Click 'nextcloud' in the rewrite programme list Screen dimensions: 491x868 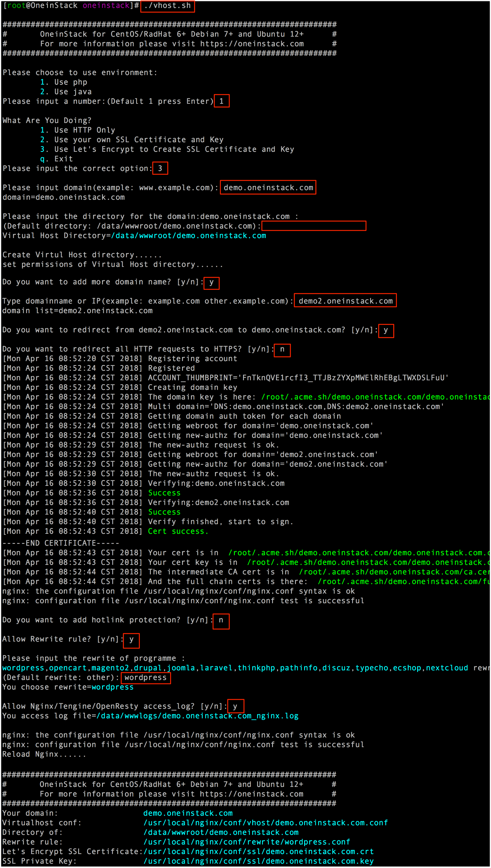(447, 668)
